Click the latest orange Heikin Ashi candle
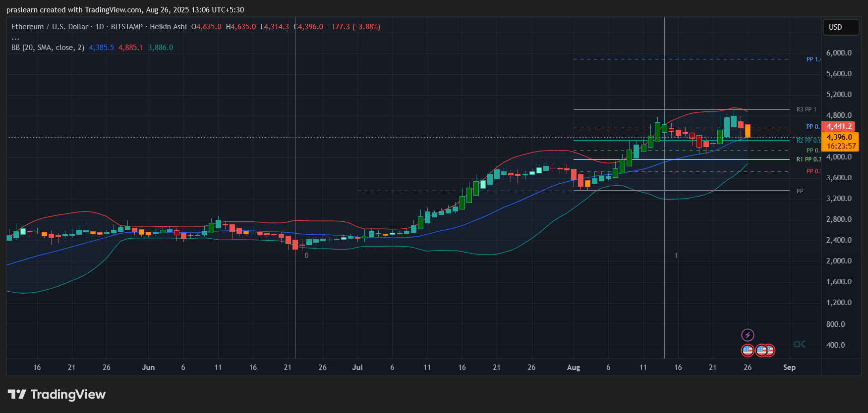This screenshot has height=413, width=868. click(748, 131)
